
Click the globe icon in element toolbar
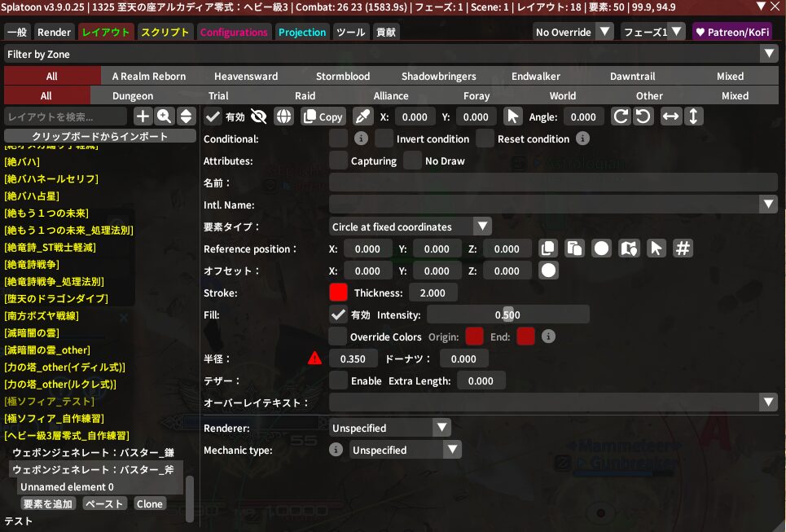[x=283, y=117]
